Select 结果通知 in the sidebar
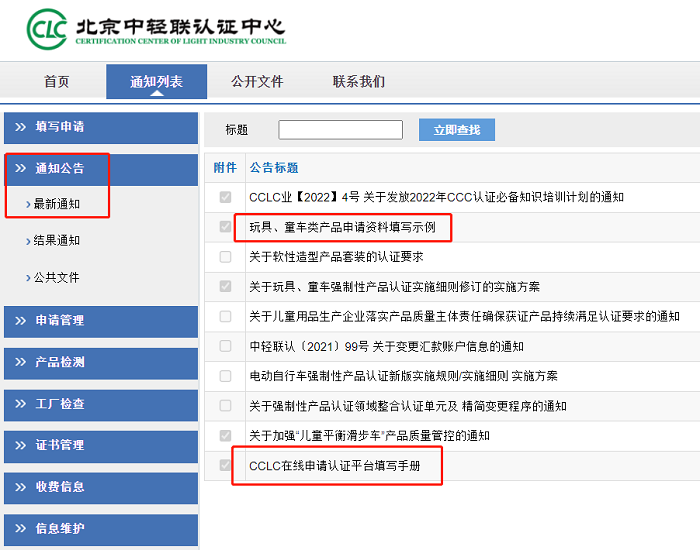Image resolution: width=700 pixels, height=550 pixels. (57, 241)
